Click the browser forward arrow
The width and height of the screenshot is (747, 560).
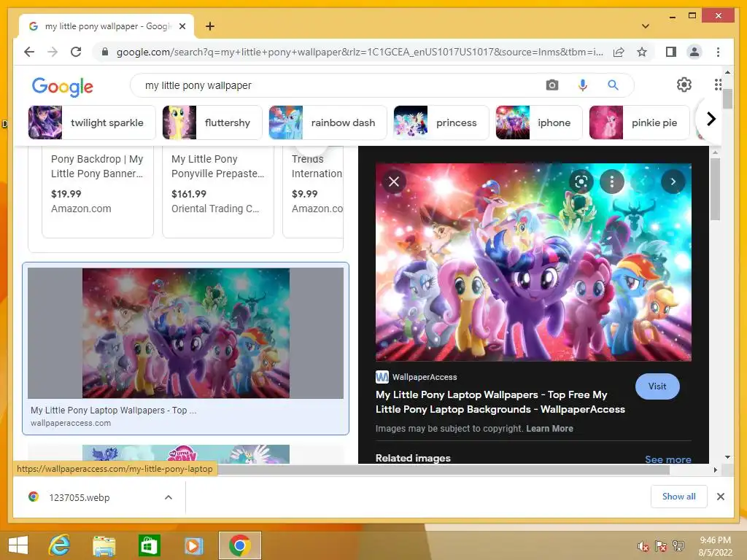point(53,52)
